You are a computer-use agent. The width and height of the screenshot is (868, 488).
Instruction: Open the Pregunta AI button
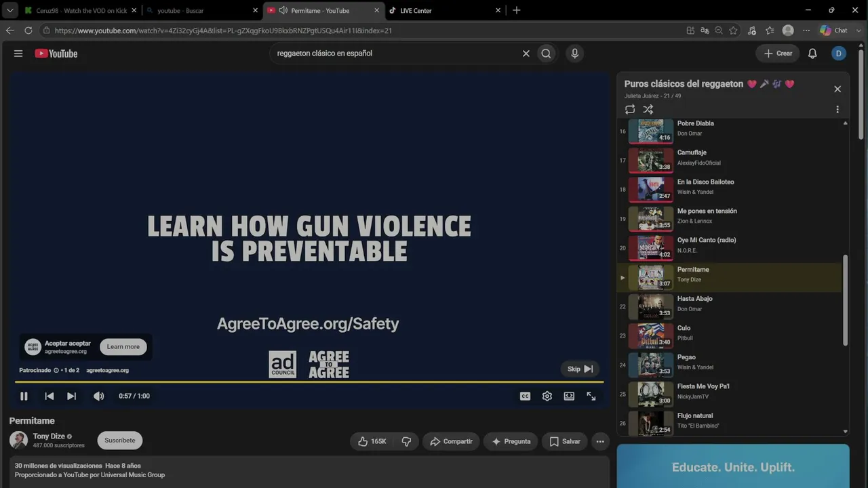511,441
